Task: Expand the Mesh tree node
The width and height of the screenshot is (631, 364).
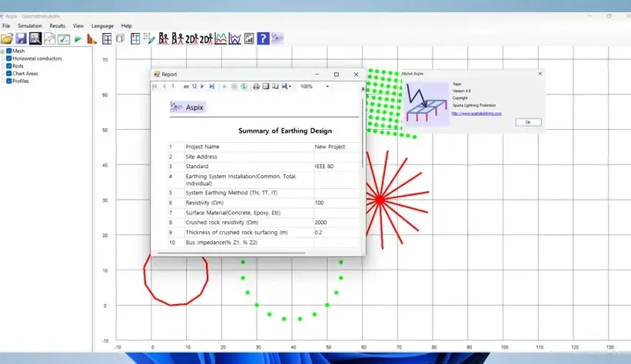Action: click(2, 51)
